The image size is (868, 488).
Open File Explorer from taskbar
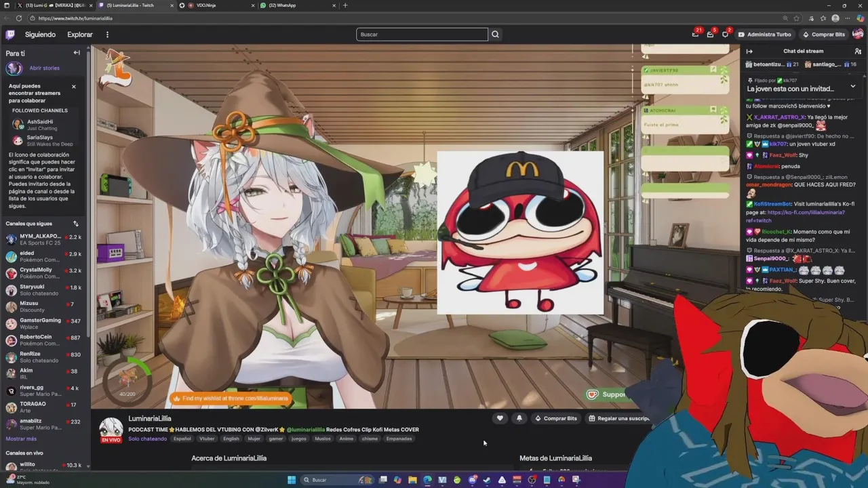412,480
